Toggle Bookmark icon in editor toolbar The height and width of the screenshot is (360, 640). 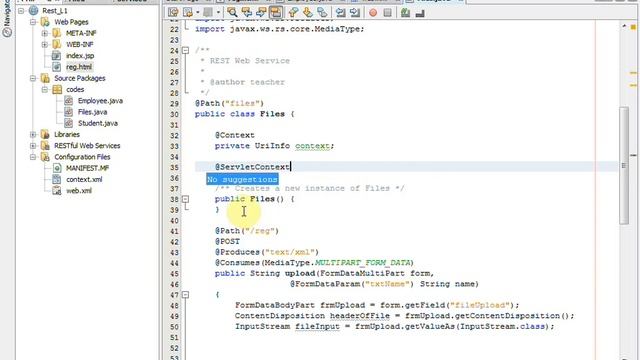(322, 13)
